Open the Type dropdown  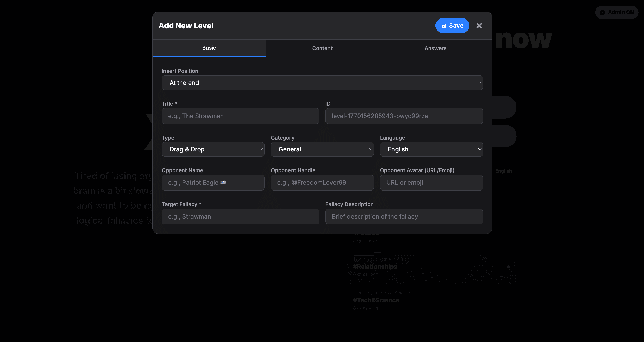(213, 149)
